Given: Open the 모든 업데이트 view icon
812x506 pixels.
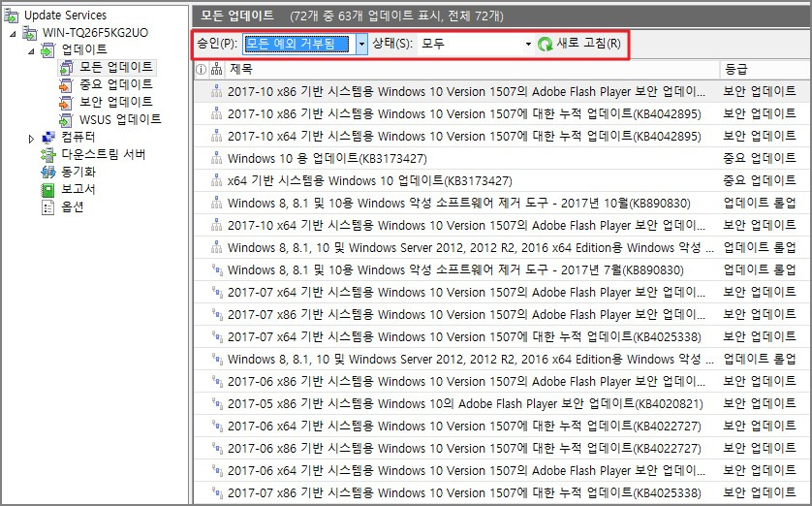Looking at the screenshot, I should point(66,68).
